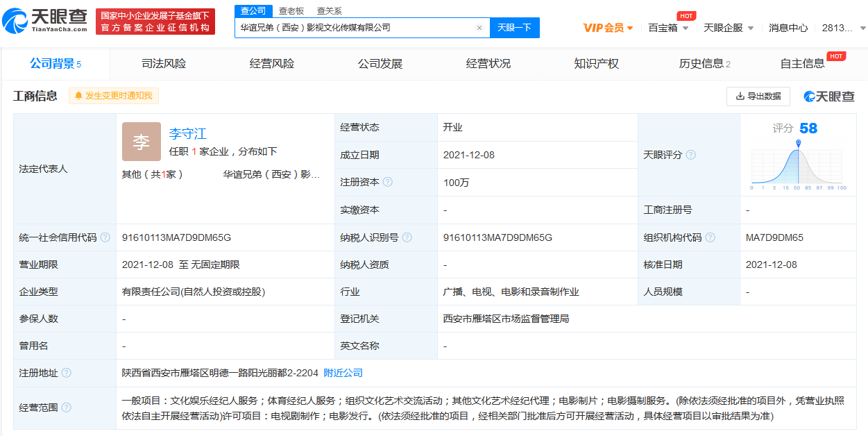Click help icon beside 统一社会信用代码
Screen dimensions: 868x436
[x=105, y=237]
